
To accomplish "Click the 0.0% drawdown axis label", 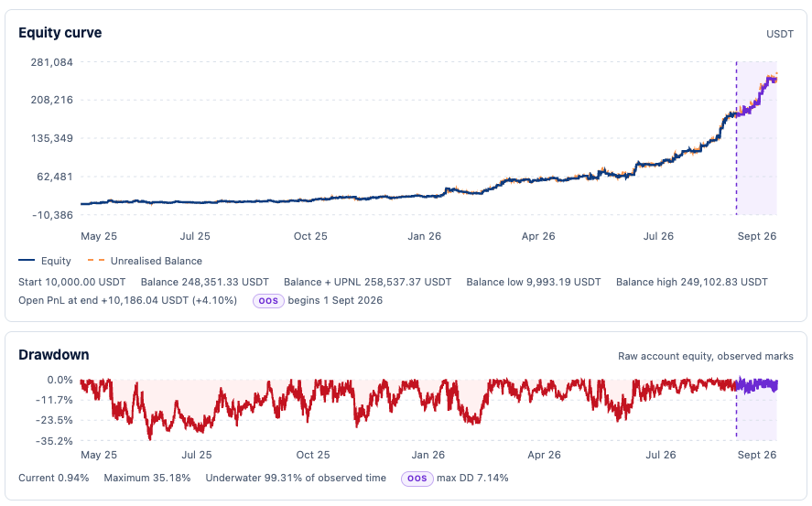I will point(60,380).
